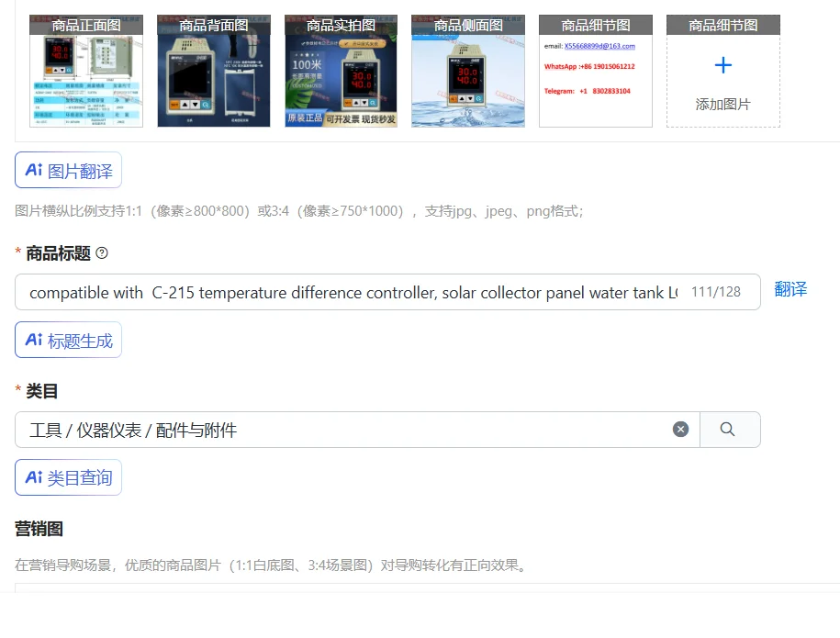840x638 pixels.
Task: Click the 在营销导购场景 description text
Action: click(x=272, y=565)
